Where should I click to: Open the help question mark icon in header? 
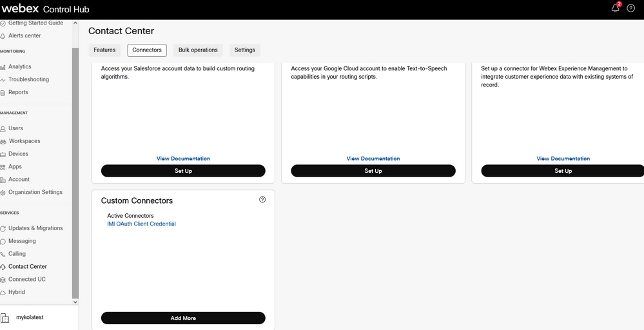(x=631, y=8)
